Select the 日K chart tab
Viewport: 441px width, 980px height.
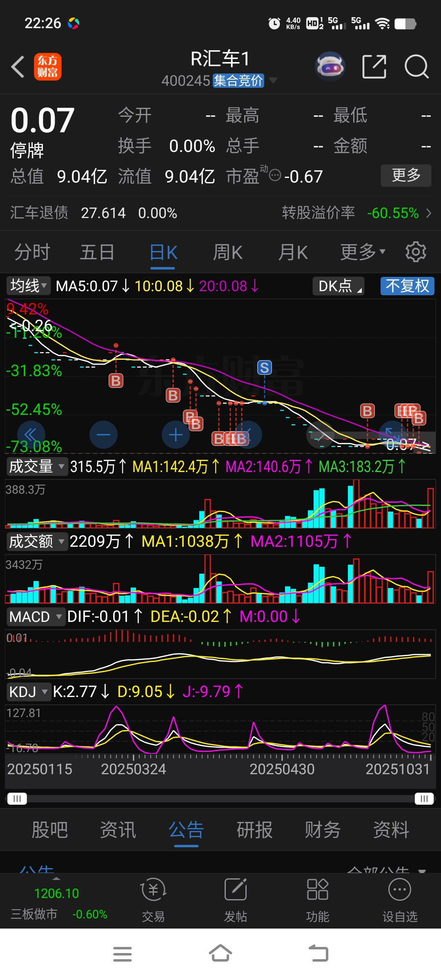tap(163, 252)
